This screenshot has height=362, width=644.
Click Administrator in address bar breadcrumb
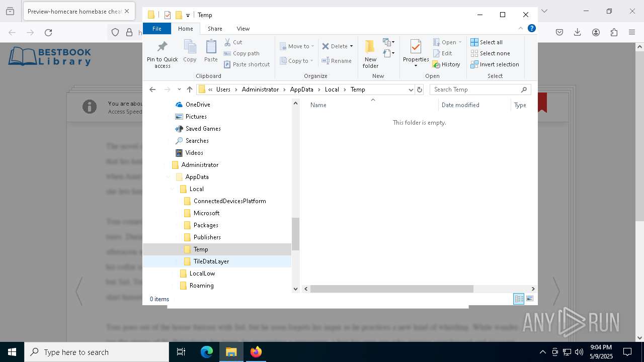260,89
